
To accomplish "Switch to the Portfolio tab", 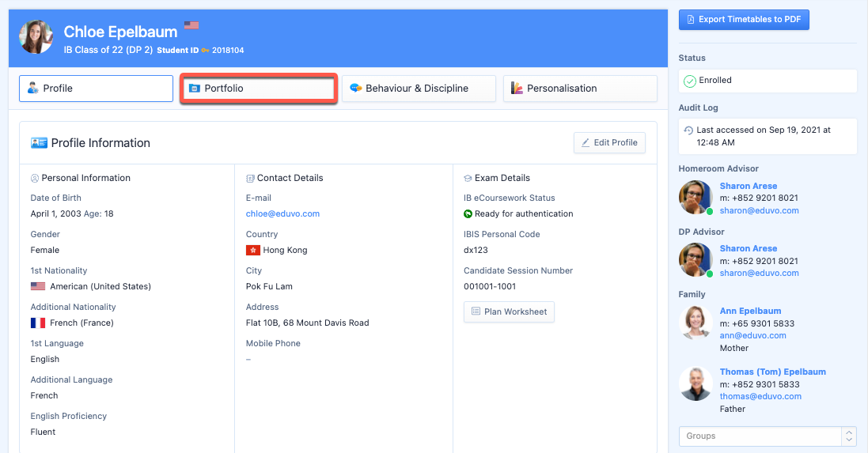I will 259,89.
